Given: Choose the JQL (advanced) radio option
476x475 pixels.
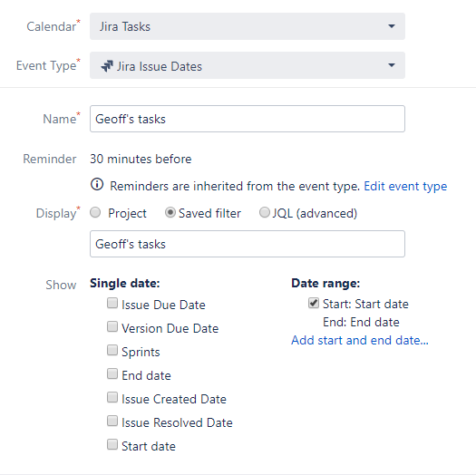Looking at the screenshot, I should click(x=265, y=212).
